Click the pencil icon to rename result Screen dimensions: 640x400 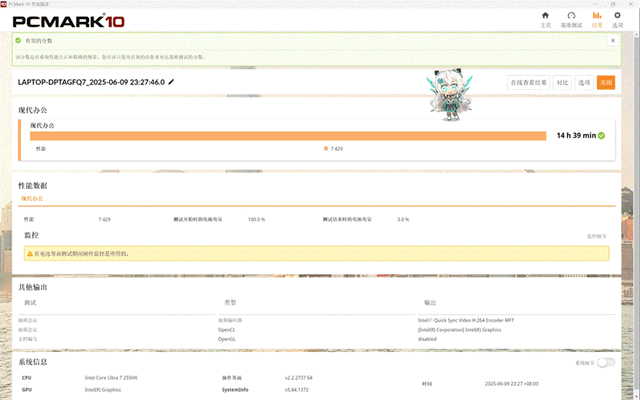[171, 82]
